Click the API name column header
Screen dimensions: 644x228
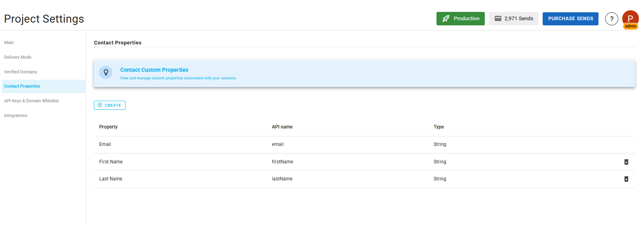[282, 127]
